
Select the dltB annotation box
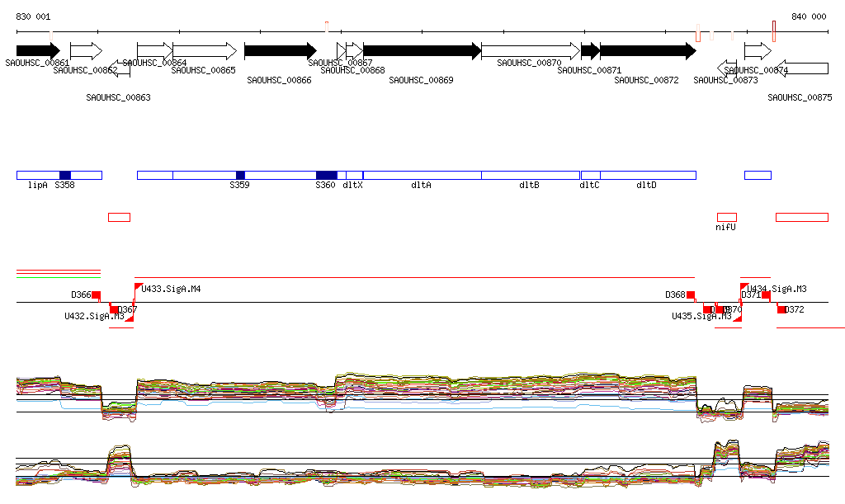coord(530,175)
